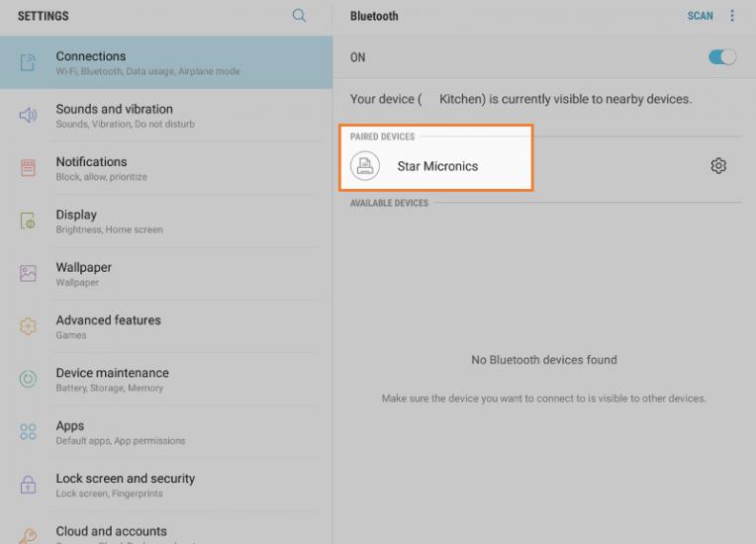Open Device maintenance category
This screenshot has height=544, width=756.
pyautogui.click(x=166, y=379)
